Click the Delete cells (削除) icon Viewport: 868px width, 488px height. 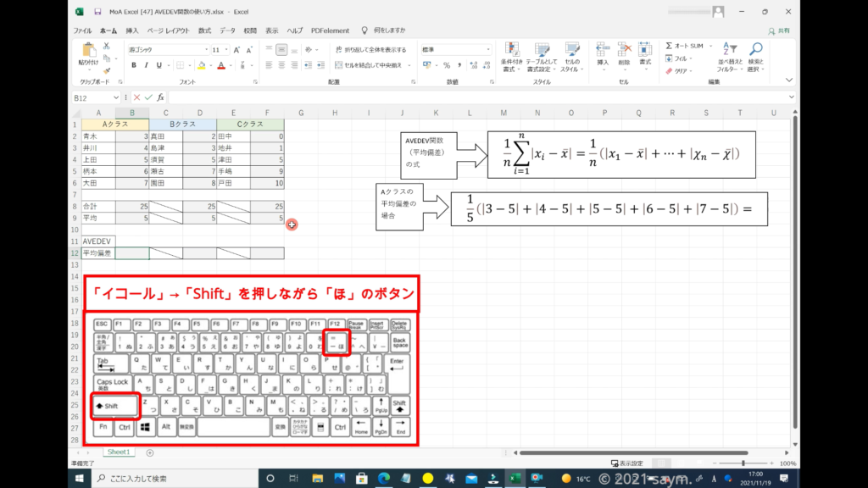[x=624, y=50]
